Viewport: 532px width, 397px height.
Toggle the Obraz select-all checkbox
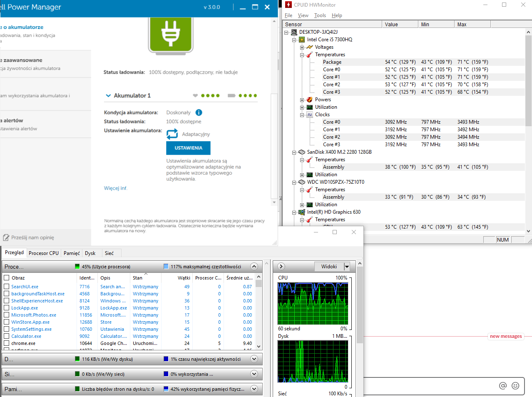(x=6, y=278)
